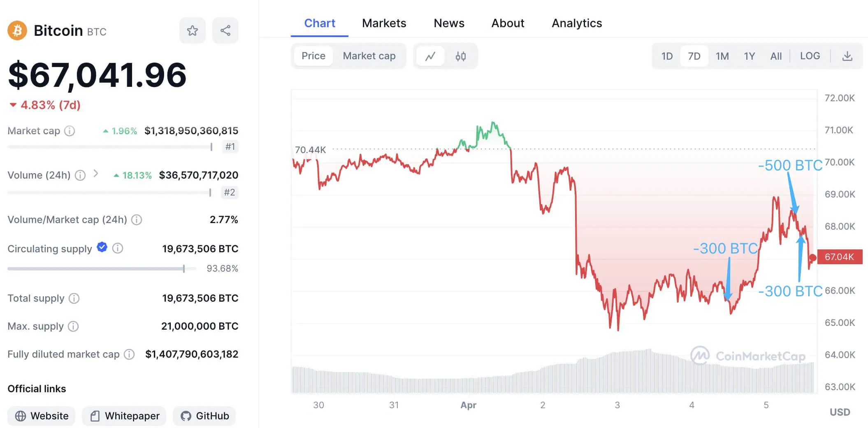Enable LOG scale on chart
868x428 pixels.
810,56
